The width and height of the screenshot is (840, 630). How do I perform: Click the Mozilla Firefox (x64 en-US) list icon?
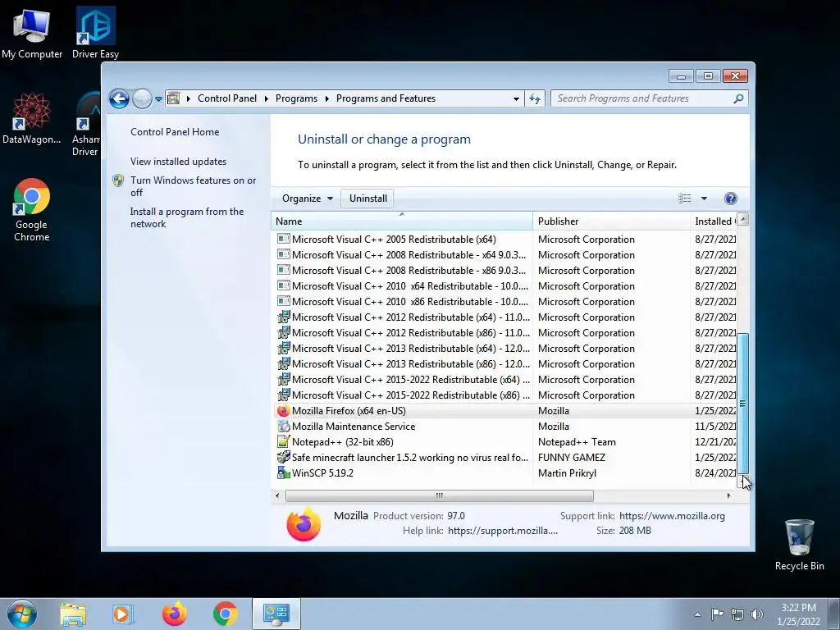[x=283, y=411]
